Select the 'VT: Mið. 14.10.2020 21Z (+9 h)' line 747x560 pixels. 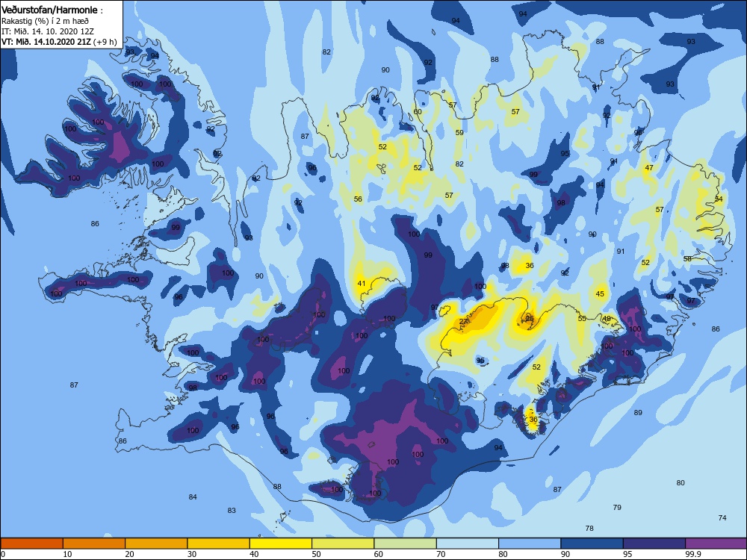[59, 42]
